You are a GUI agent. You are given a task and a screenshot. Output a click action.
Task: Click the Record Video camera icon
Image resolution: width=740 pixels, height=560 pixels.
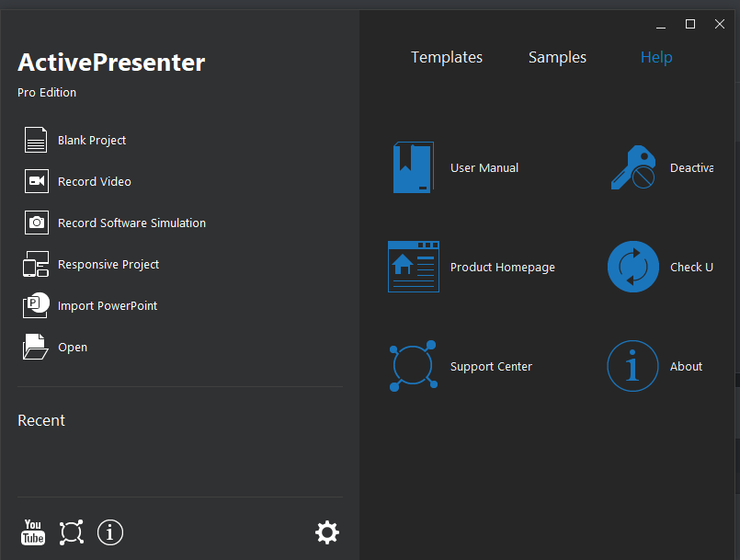click(37, 181)
